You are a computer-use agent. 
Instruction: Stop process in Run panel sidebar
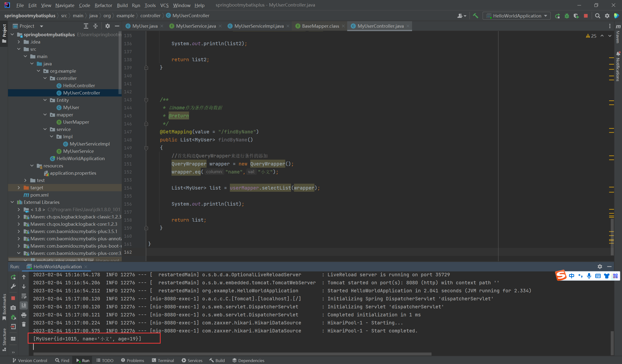pyautogui.click(x=13, y=298)
